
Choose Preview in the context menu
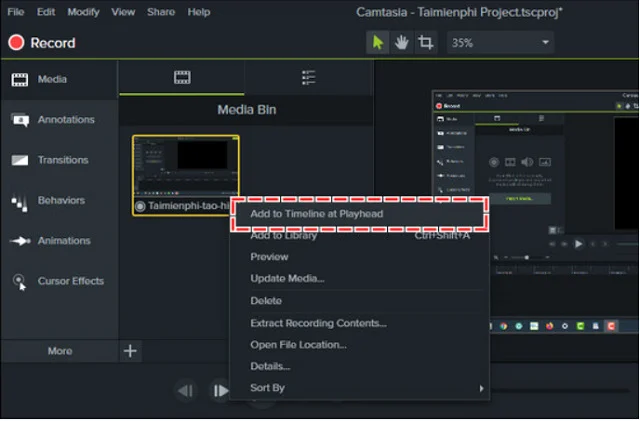[x=359, y=257]
